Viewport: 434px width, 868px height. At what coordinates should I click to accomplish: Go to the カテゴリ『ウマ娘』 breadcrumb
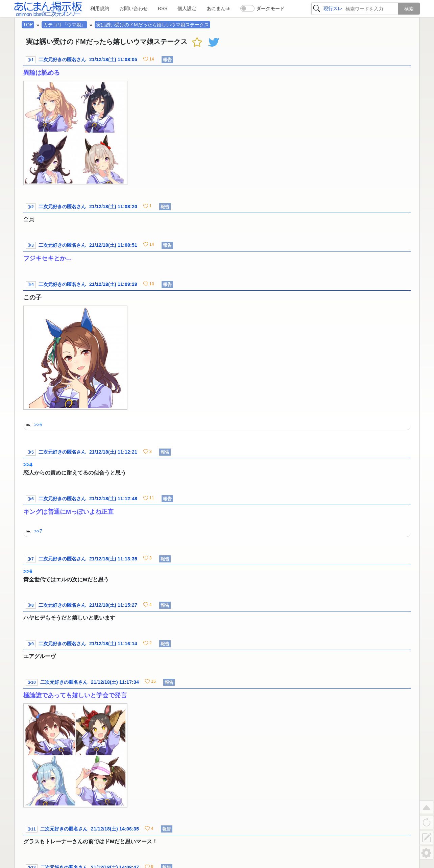tap(64, 25)
